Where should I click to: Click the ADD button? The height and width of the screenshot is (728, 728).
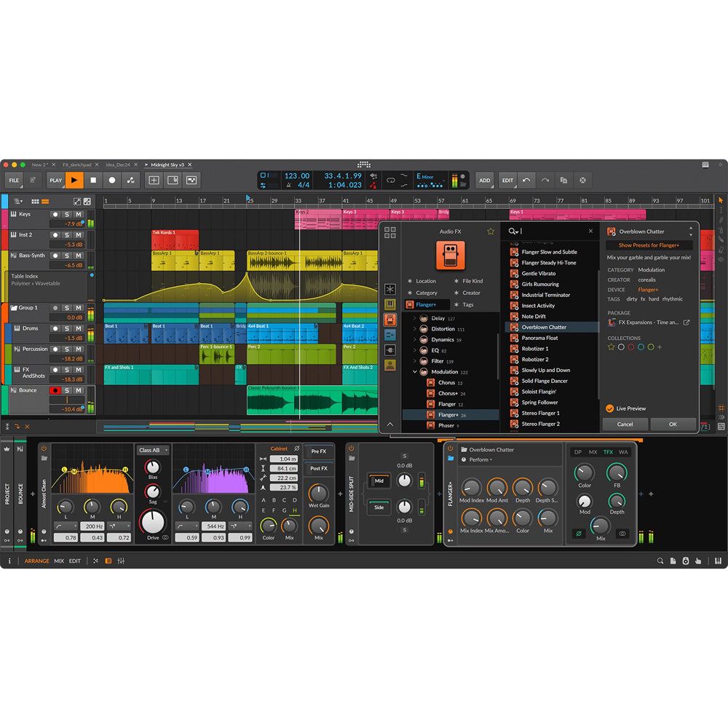pos(485,180)
